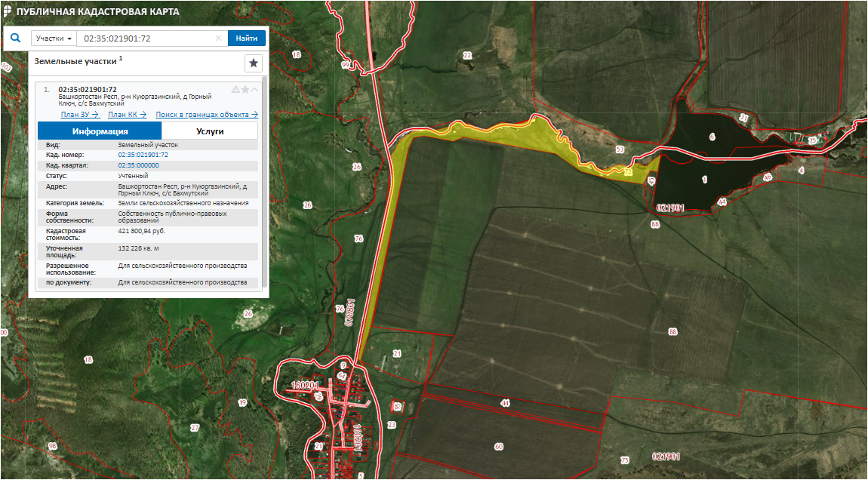Viewport: 868px width, 480px height.
Task: Select the Информация tab
Action: click(x=100, y=131)
